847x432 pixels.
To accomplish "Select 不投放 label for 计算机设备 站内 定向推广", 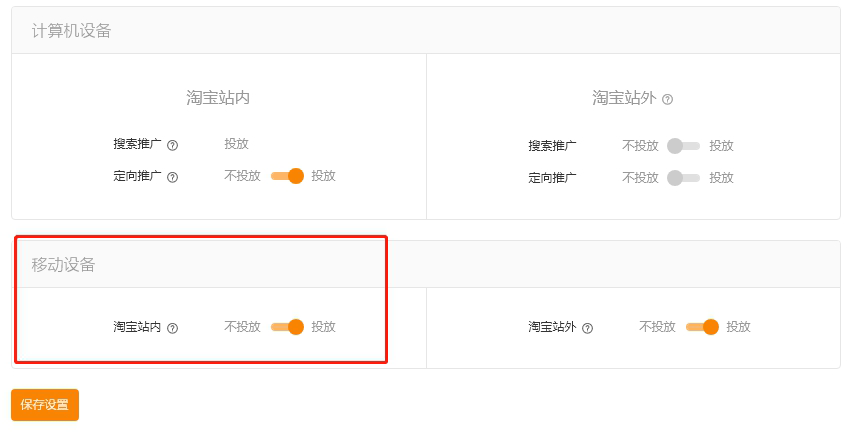I will pos(242,176).
